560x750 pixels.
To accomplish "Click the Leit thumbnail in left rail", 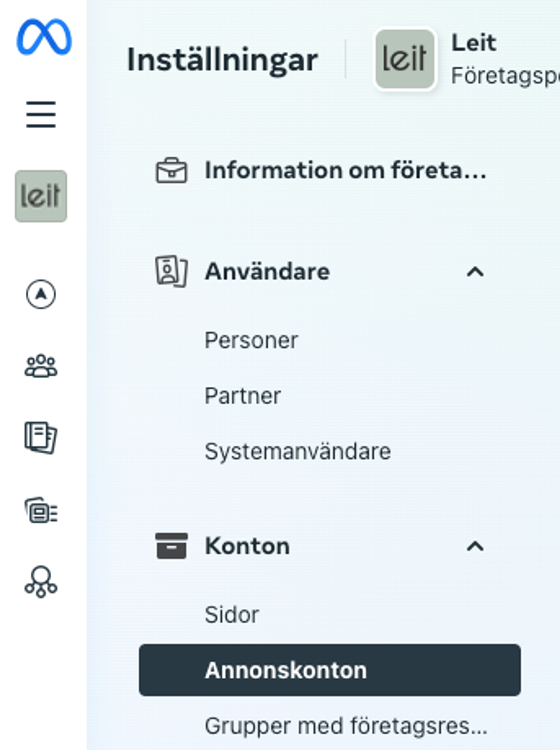I will tap(41, 196).
